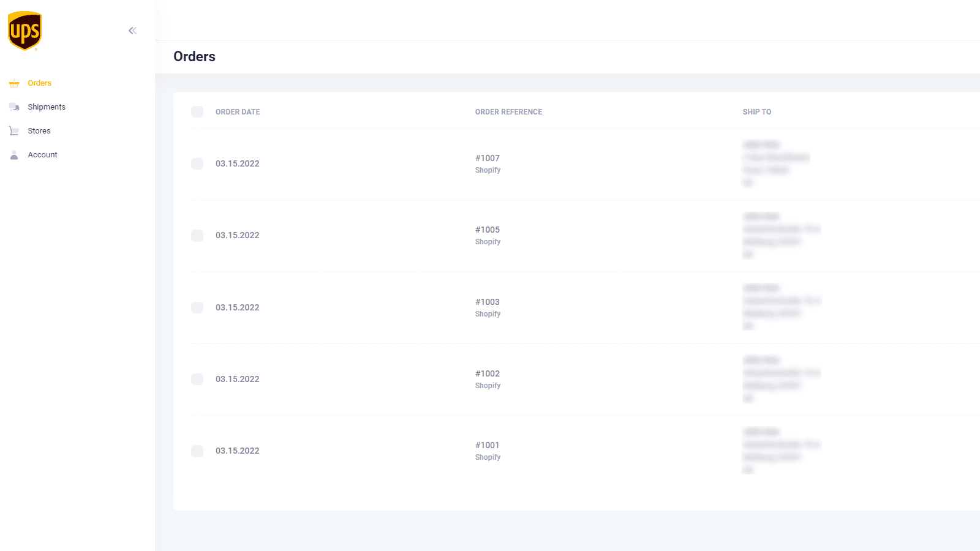
Task: Open the Account menu item
Action: tap(42, 155)
